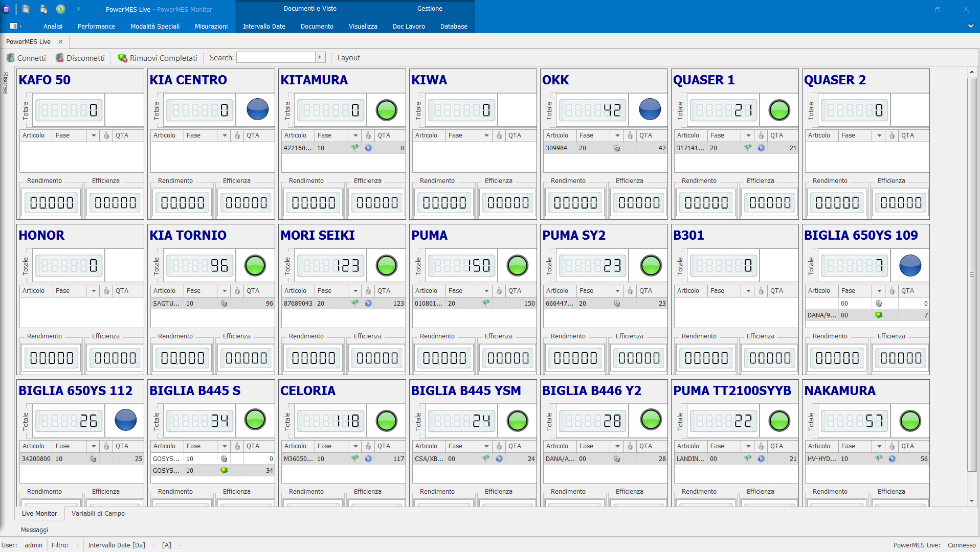Open column dropdown arrow in BIGLIA B446 Y2 header
The height and width of the screenshot is (552, 980).
click(617, 446)
